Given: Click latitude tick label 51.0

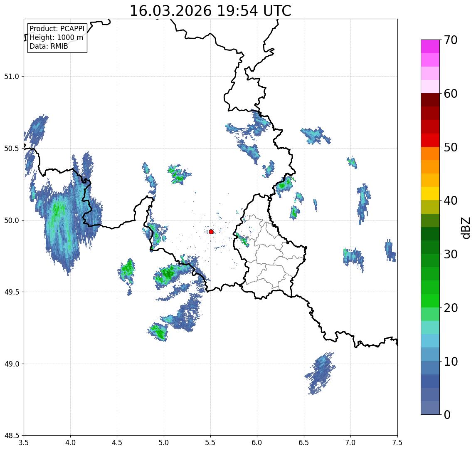Looking at the screenshot, I should coord(12,77).
